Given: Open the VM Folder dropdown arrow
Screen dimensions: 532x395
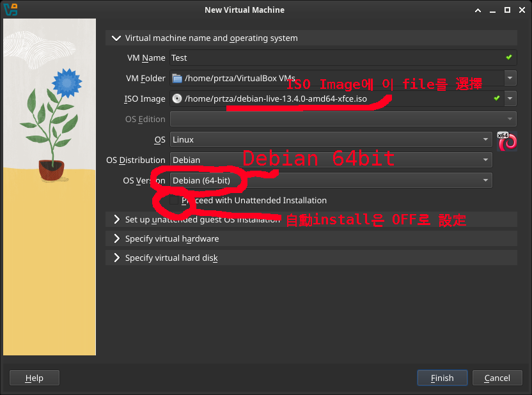Looking at the screenshot, I should (x=510, y=79).
